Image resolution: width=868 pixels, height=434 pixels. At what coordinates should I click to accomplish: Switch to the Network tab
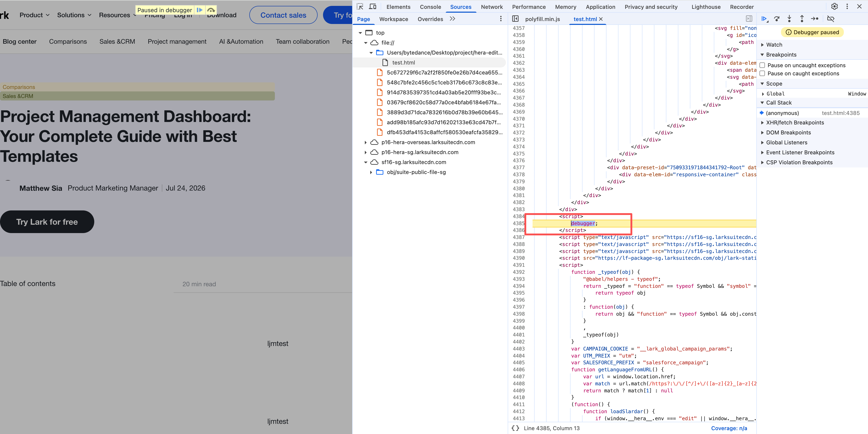(x=492, y=7)
